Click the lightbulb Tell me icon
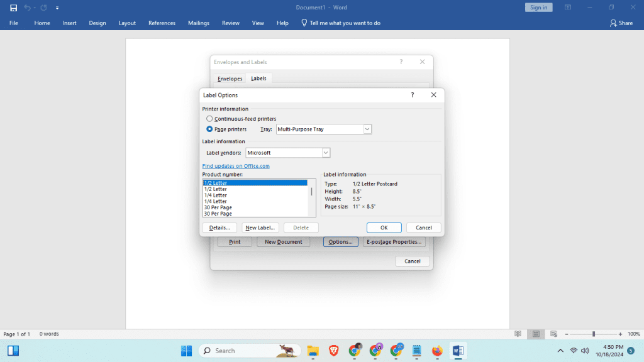 [x=304, y=23]
